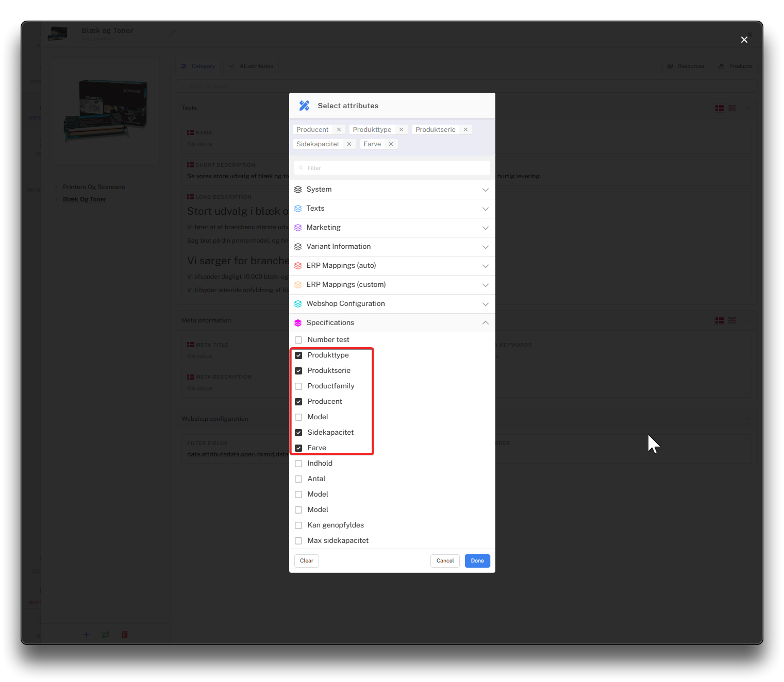Expand the Marketing group chevron

[485, 228]
